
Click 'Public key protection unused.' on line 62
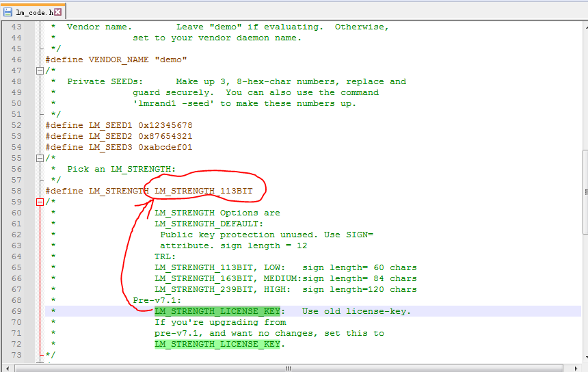[x=239, y=235]
